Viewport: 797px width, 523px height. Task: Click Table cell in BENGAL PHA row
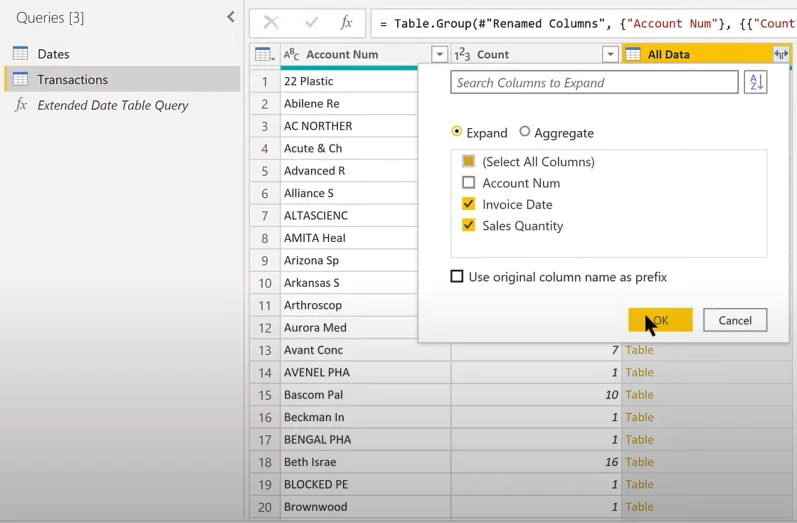(x=706, y=440)
